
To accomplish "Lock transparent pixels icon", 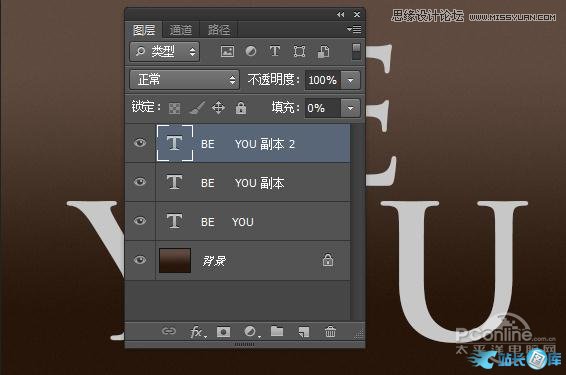I will pyautogui.click(x=174, y=108).
